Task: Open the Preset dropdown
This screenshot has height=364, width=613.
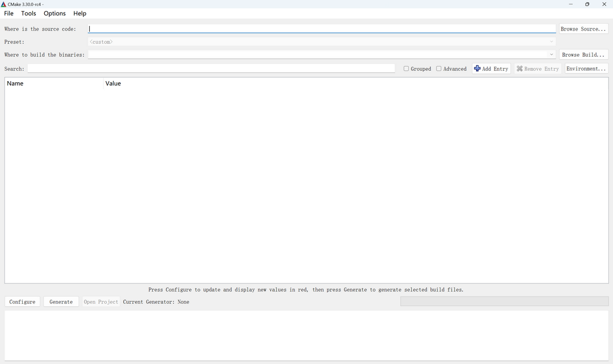Action: tap(551, 41)
